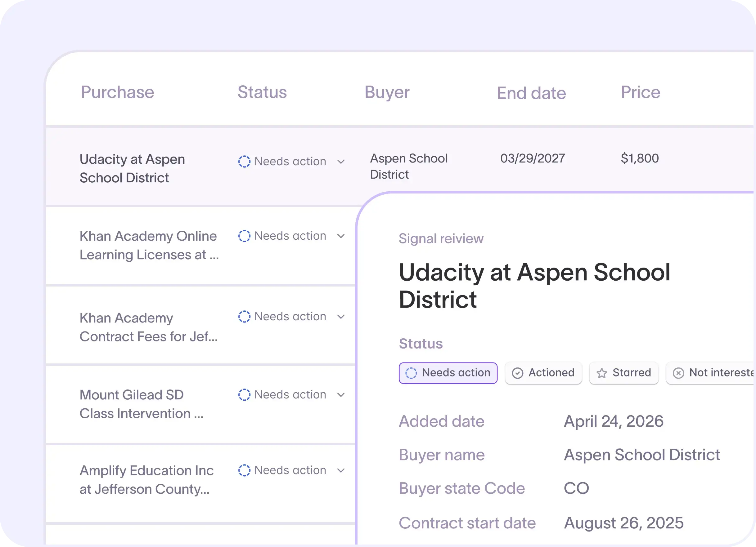The height and width of the screenshot is (547, 756).
Task: Click the $1,800 price cell
Action: click(640, 158)
